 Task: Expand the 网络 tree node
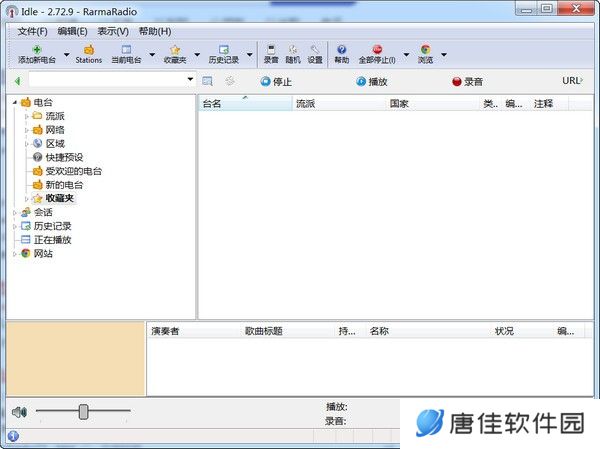pyautogui.click(x=27, y=130)
